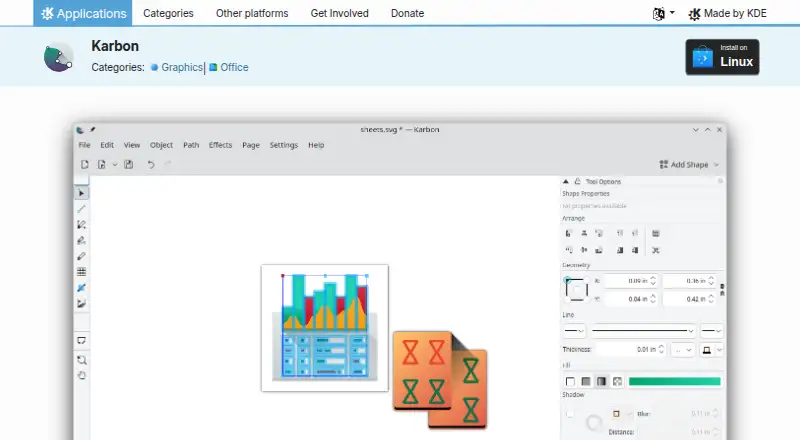This screenshot has height=440, width=800.
Task: Open the line style dropdown
Action: (643, 331)
